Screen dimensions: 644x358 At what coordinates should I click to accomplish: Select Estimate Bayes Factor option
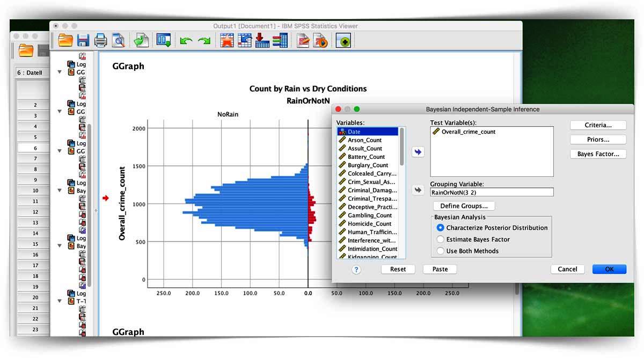pyautogui.click(x=441, y=239)
